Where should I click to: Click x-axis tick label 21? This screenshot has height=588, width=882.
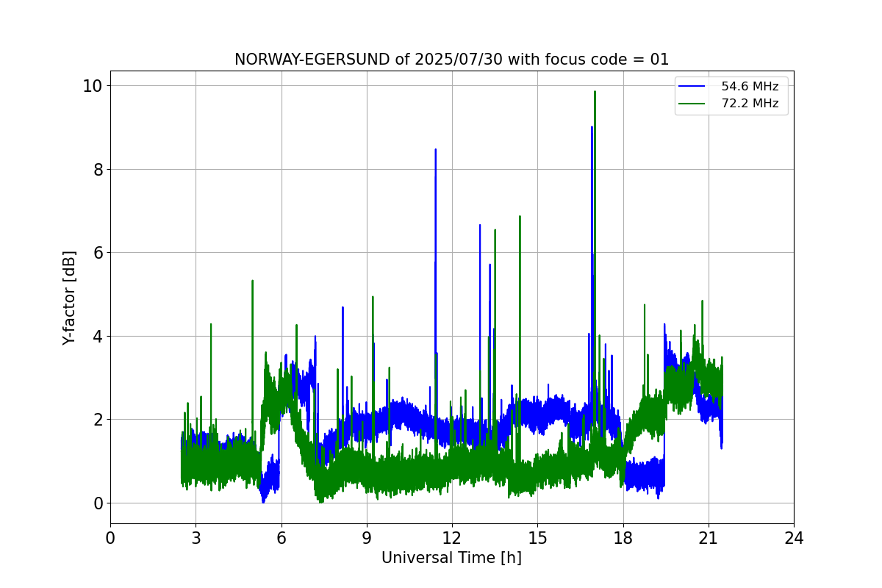point(709,539)
